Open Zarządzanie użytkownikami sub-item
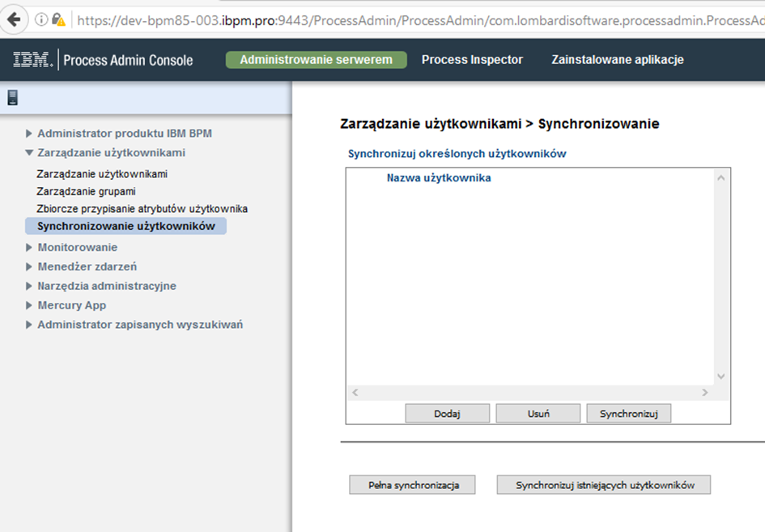765x532 pixels. point(102,174)
